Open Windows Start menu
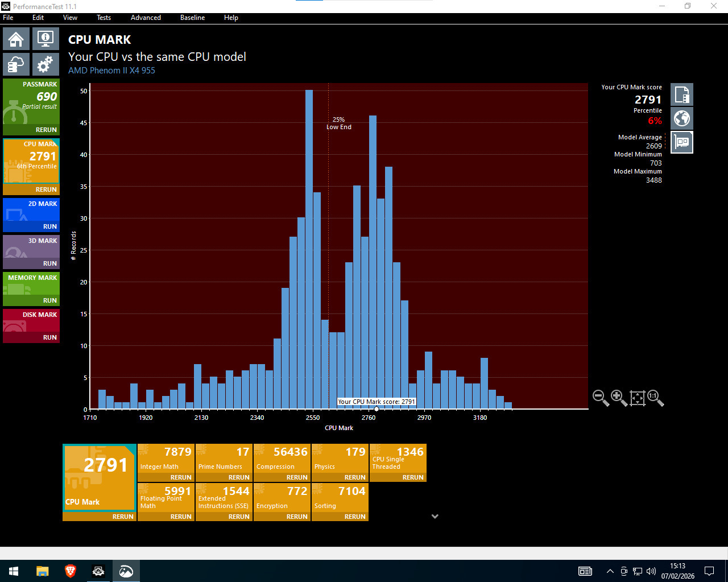Image resolution: width=728 pixels, height=582 pixels. point(14,571)
